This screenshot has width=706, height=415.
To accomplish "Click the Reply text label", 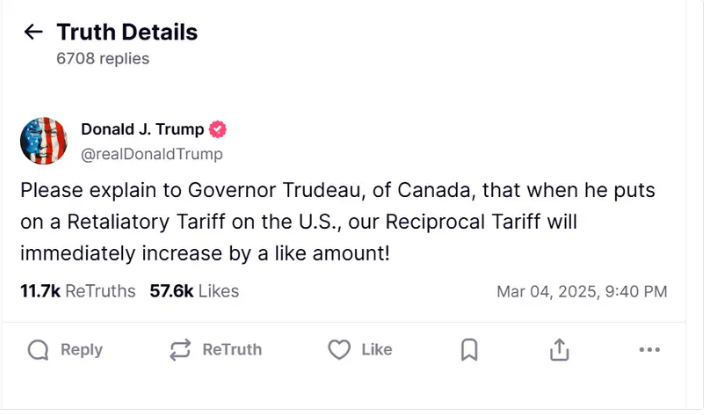I will (81, 350).
